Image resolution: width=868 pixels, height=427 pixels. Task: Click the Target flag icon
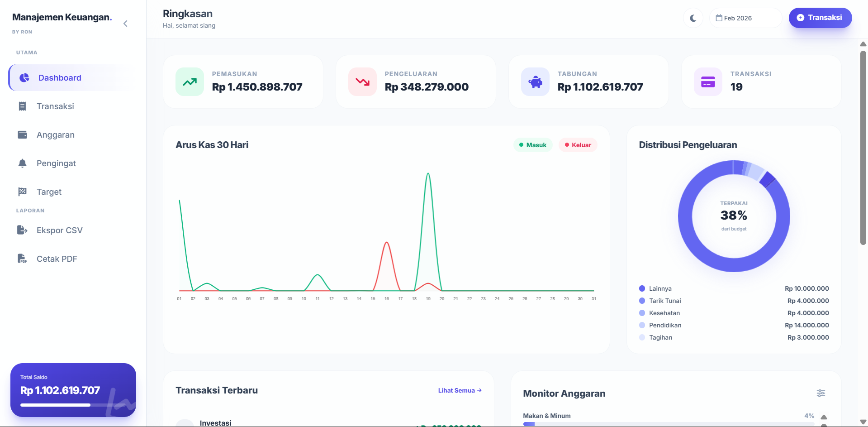[22, 192]
